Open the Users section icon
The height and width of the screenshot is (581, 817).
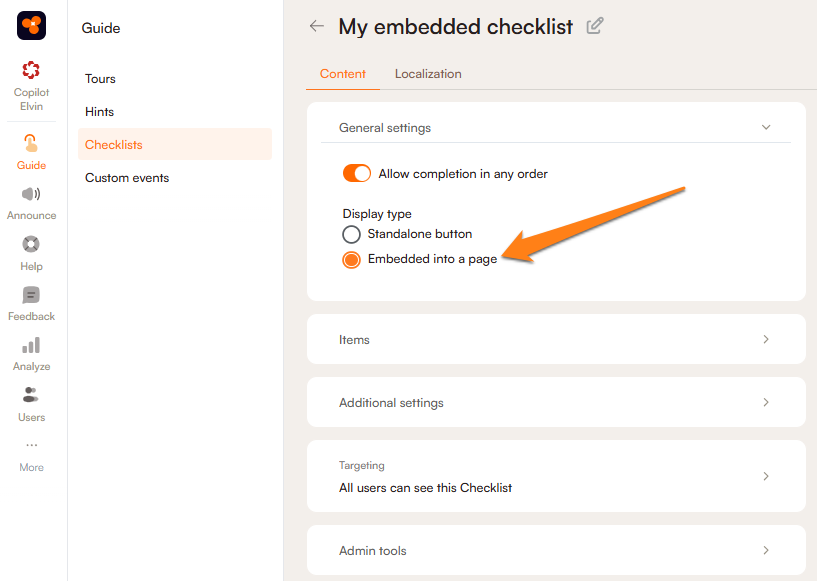tap(31, 396)
